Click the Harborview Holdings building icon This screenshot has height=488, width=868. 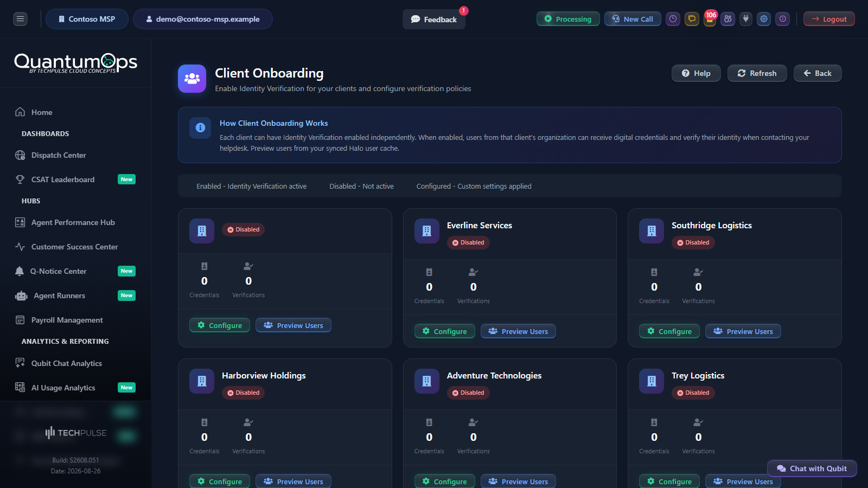pos(202,381)
